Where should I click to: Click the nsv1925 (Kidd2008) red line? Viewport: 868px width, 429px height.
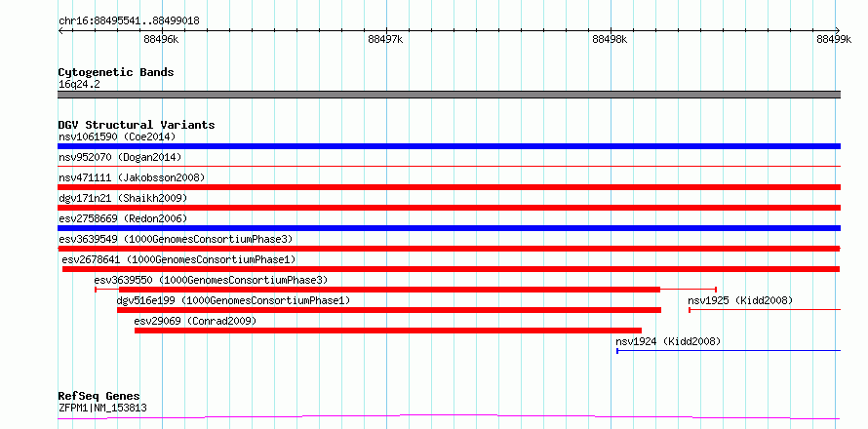[x=765, y=310]
